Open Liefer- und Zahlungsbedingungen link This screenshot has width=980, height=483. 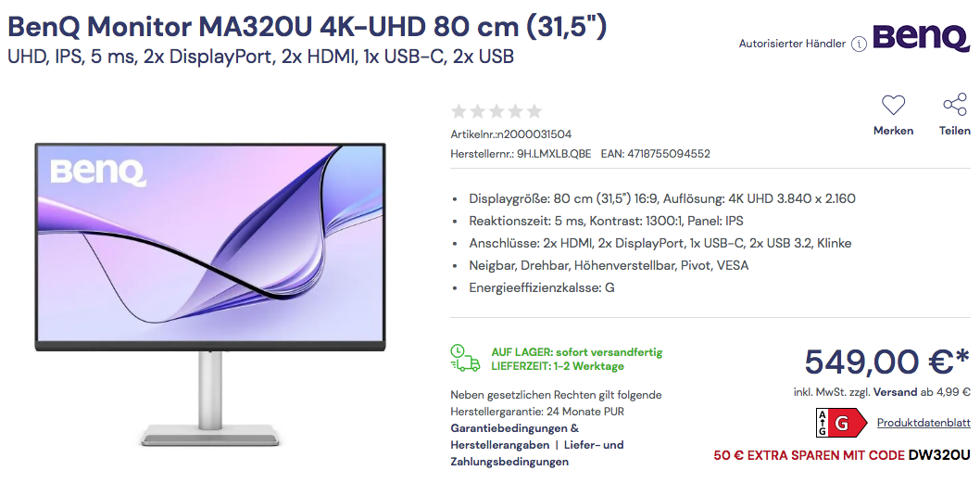coord(537,453)
